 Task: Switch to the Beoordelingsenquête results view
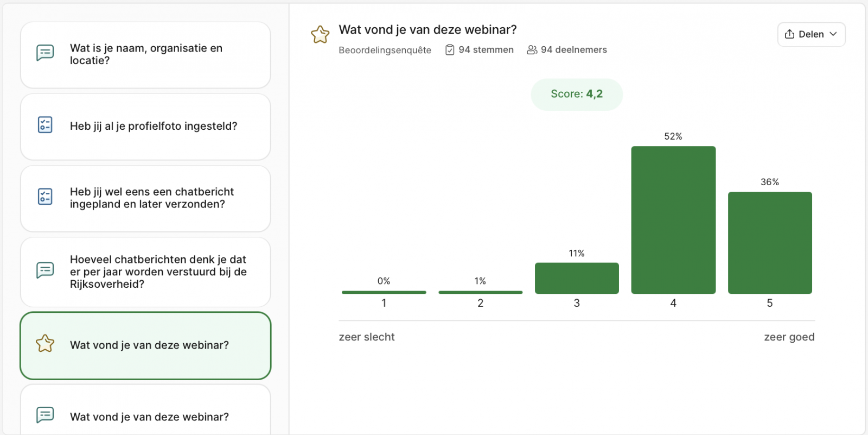(x=385, y=49)
